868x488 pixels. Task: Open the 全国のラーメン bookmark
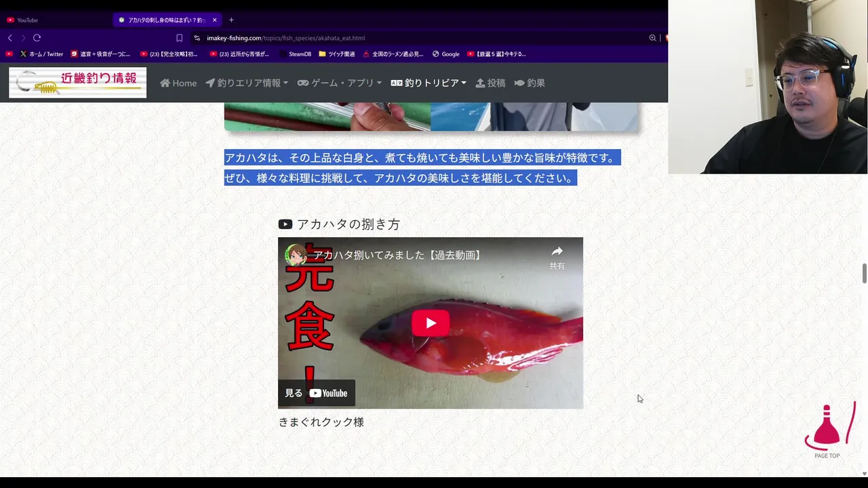pyautogui.click(x=393, y=54)
